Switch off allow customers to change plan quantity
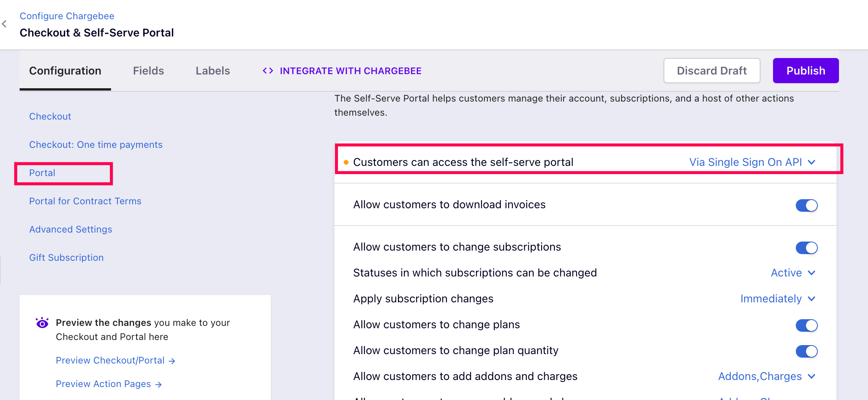This screenshot has width=868, height=400. coord(806,351)
